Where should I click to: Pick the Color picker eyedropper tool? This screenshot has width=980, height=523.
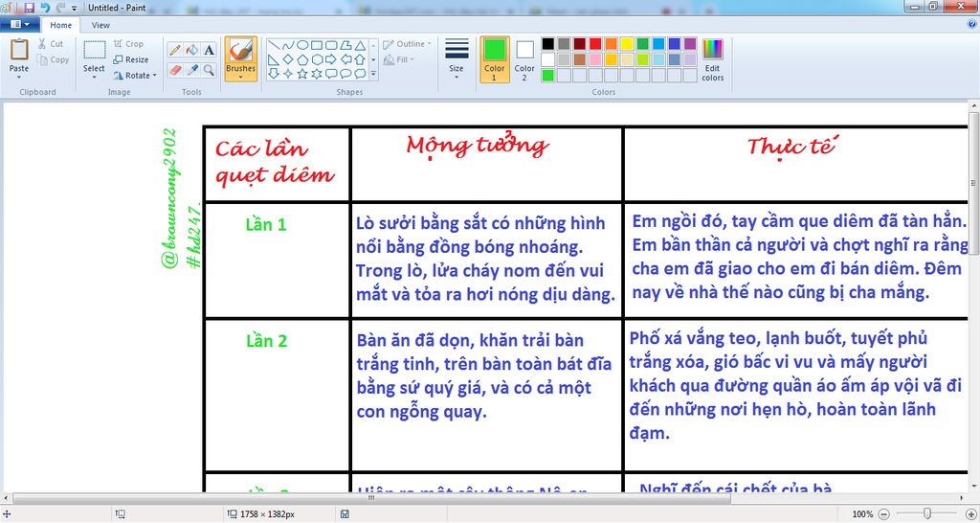(192, 70)
